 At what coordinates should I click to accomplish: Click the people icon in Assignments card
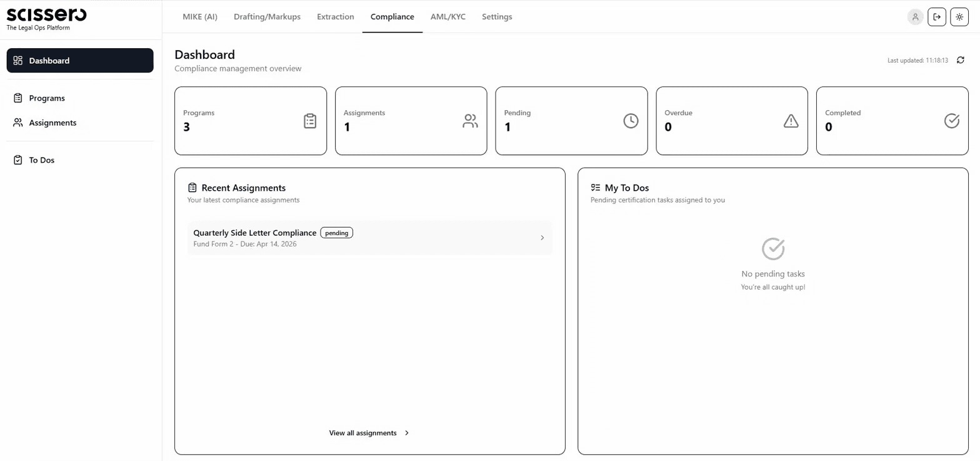point(470,121)
